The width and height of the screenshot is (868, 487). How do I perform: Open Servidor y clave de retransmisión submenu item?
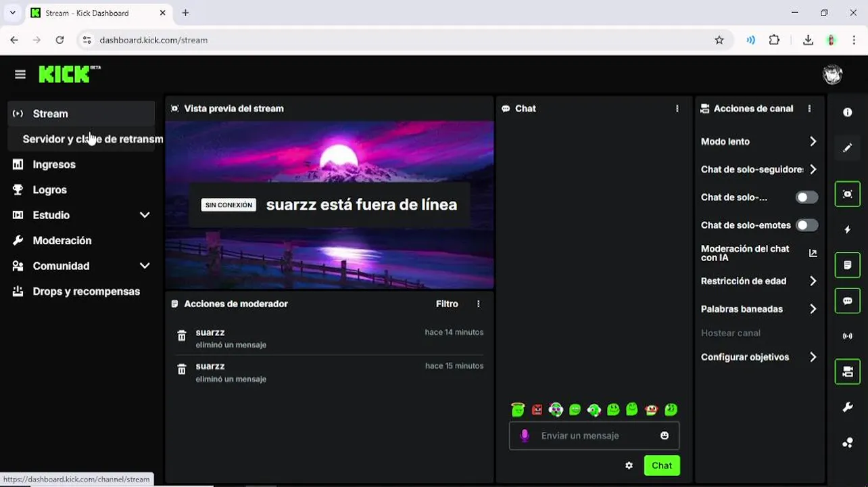tap(86, 139)
